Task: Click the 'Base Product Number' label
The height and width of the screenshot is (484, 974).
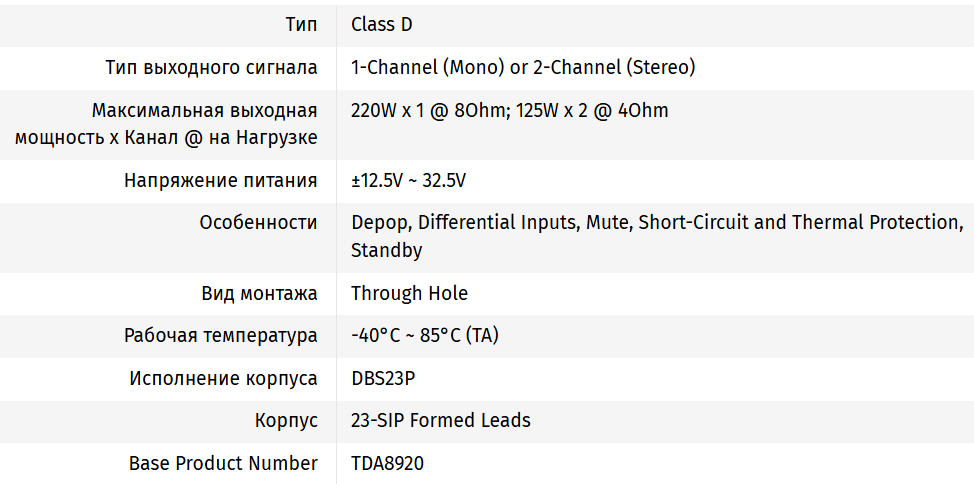Action: click(x=223, y=463)
